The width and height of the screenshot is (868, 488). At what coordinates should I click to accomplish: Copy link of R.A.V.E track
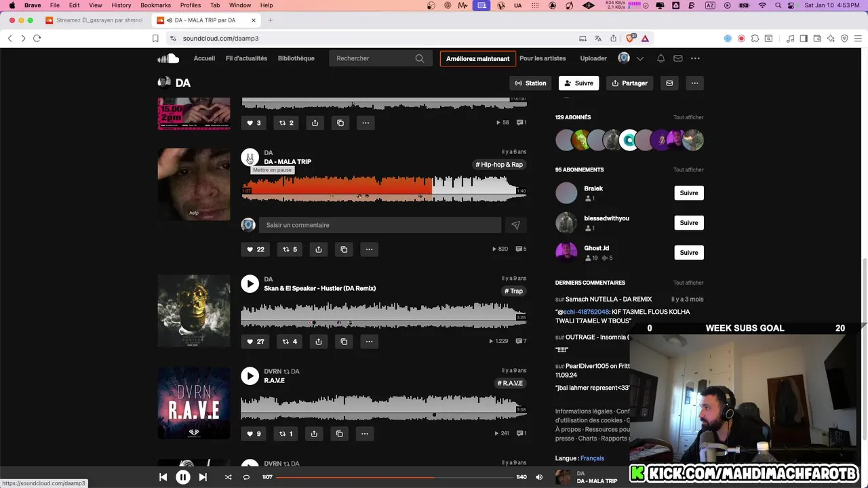pos(340,434)
